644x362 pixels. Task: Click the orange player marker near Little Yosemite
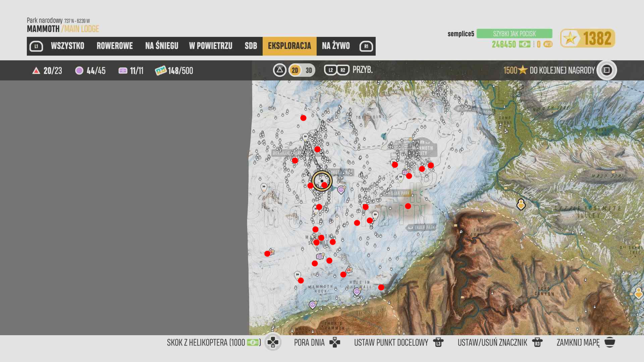[521, 204]
